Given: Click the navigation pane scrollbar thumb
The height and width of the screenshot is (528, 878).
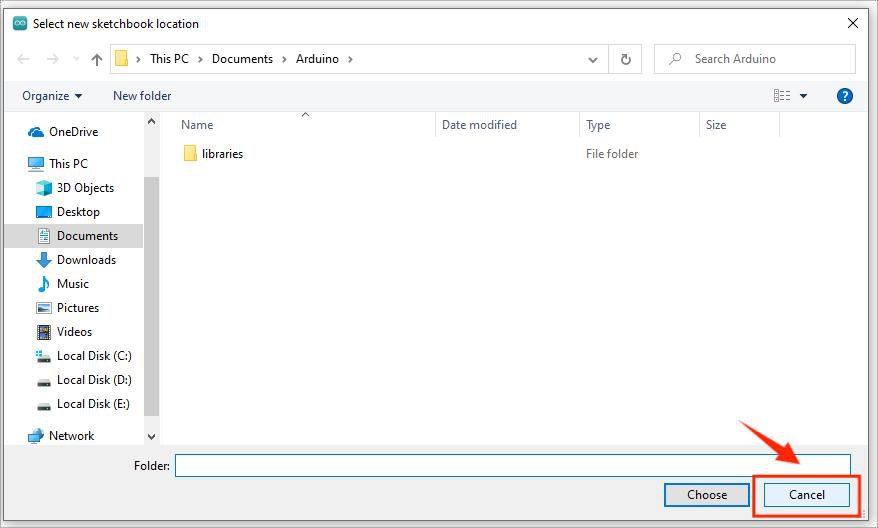Looking at the screenshot, I should (151, 296).
